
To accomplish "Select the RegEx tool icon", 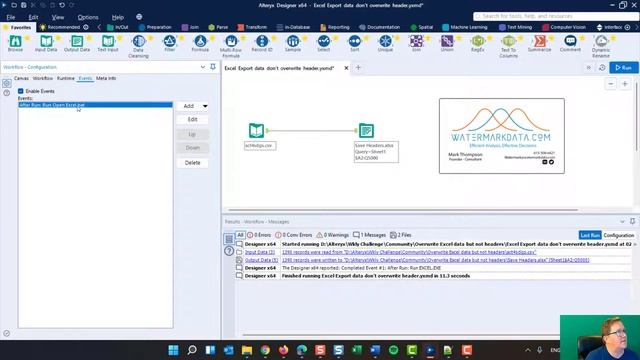I will pos(478,41).
